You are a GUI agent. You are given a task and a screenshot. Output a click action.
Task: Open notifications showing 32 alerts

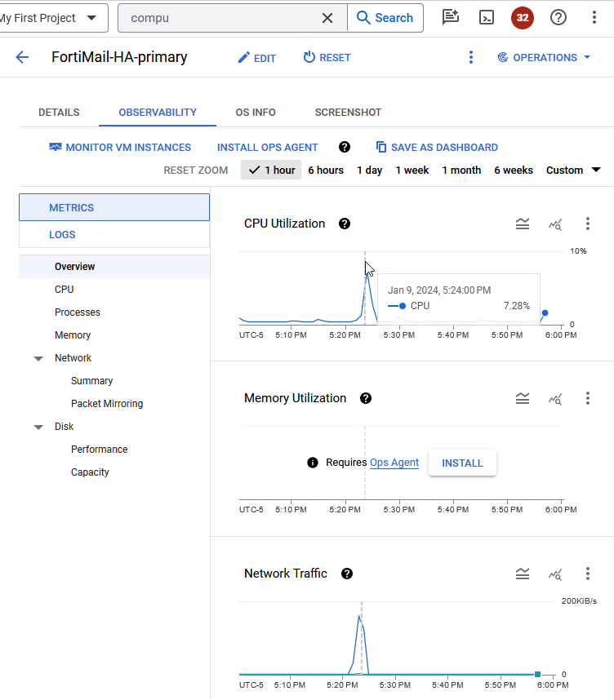522,17
